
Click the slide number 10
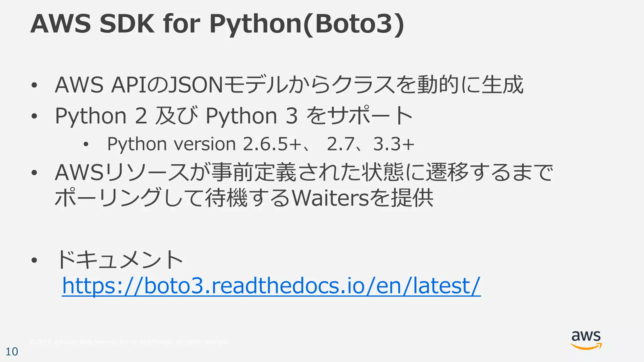click(12, 352)
